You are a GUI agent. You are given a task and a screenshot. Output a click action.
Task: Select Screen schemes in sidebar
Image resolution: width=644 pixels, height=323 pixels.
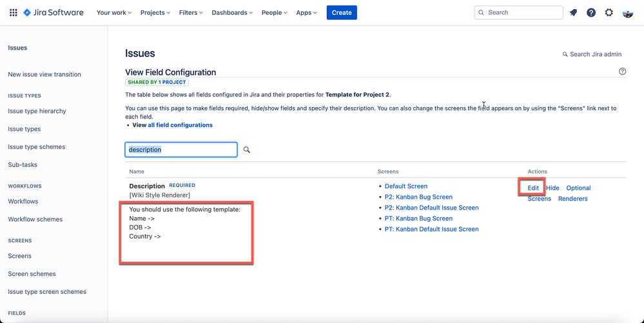click(32, 274)
